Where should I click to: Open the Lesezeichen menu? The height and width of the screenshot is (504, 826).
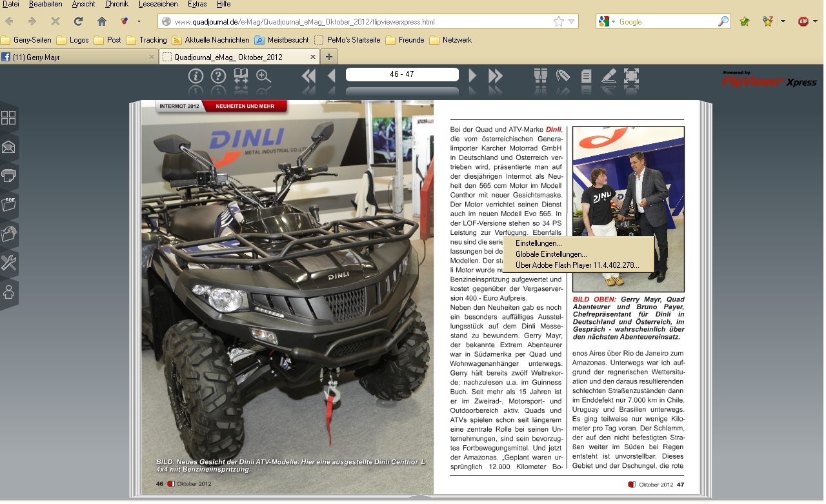[158, 4]
